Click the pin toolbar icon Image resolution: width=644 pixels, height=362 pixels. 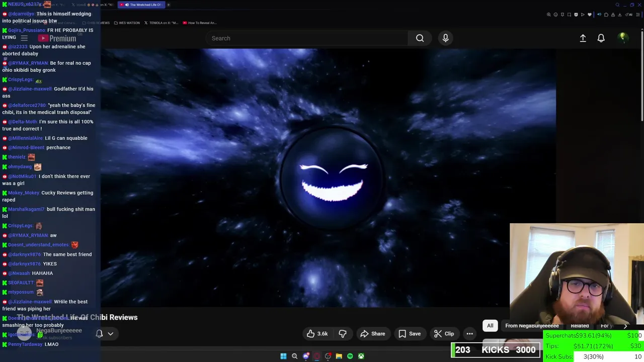pos(562,15)
